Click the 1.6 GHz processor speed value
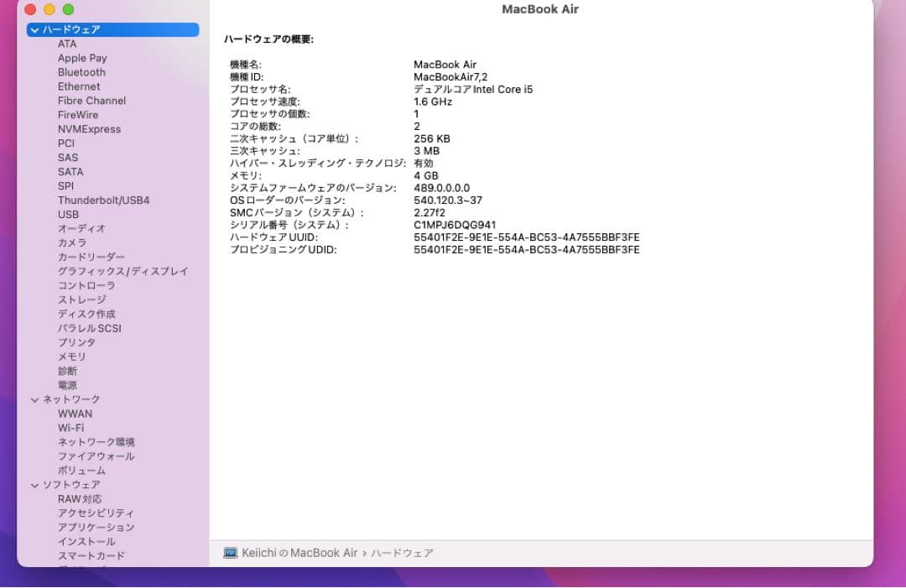Image resolution: width=906 pixels, height=588 pixels. [x=433, y=101]
